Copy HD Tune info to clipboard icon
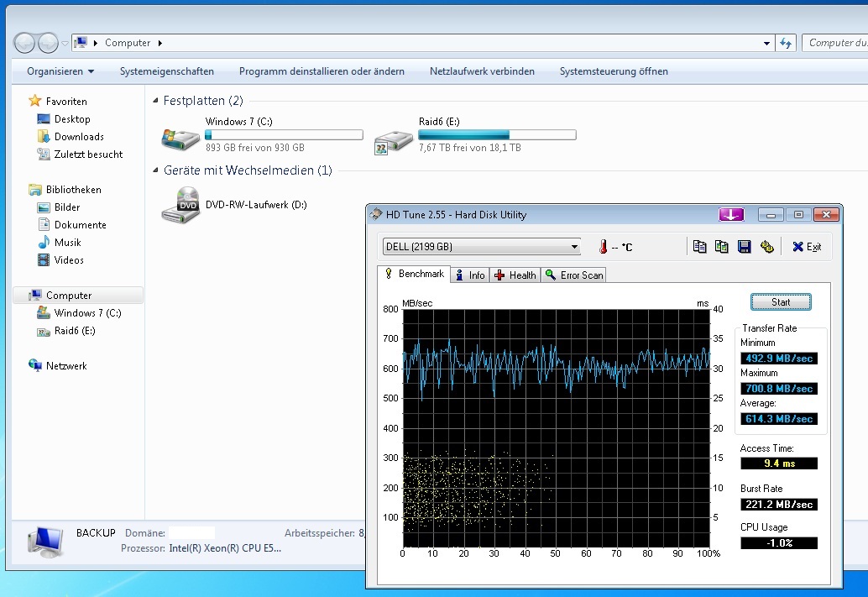 pyautogui.click(x=700, y=247)
